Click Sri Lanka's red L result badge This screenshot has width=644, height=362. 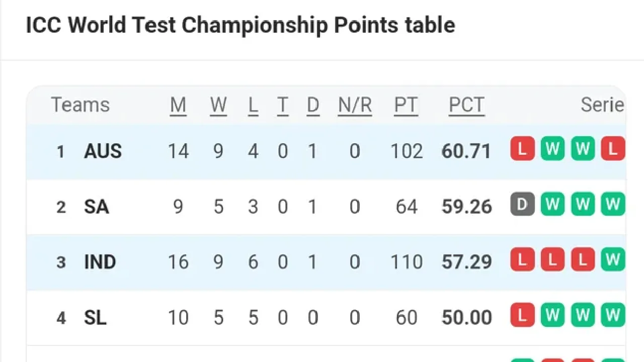[522, 315]
